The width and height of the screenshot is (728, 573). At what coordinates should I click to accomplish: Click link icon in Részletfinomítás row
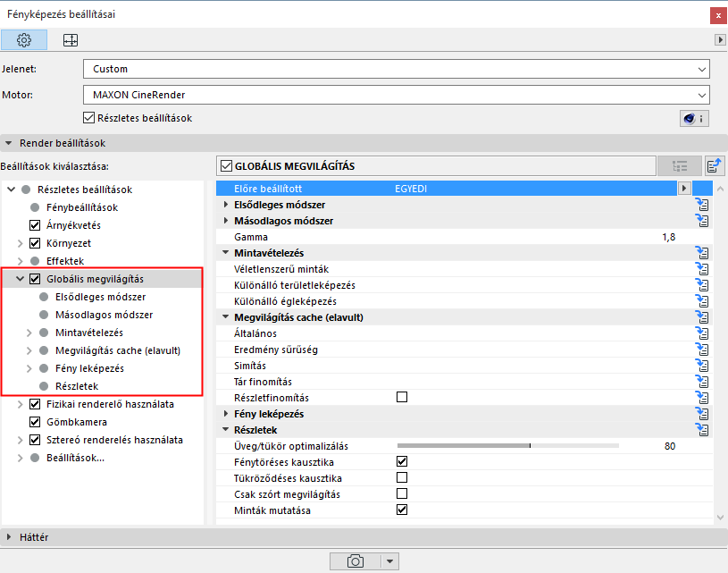point(702,398)
